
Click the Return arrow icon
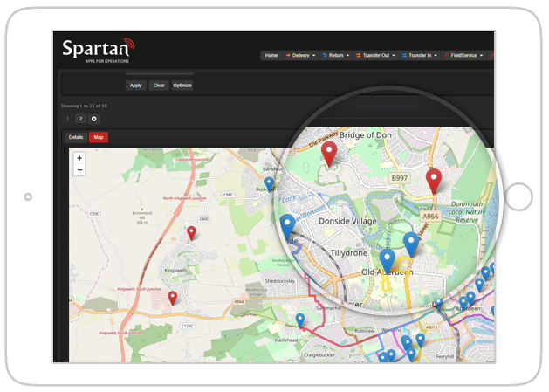click(325, 55)
